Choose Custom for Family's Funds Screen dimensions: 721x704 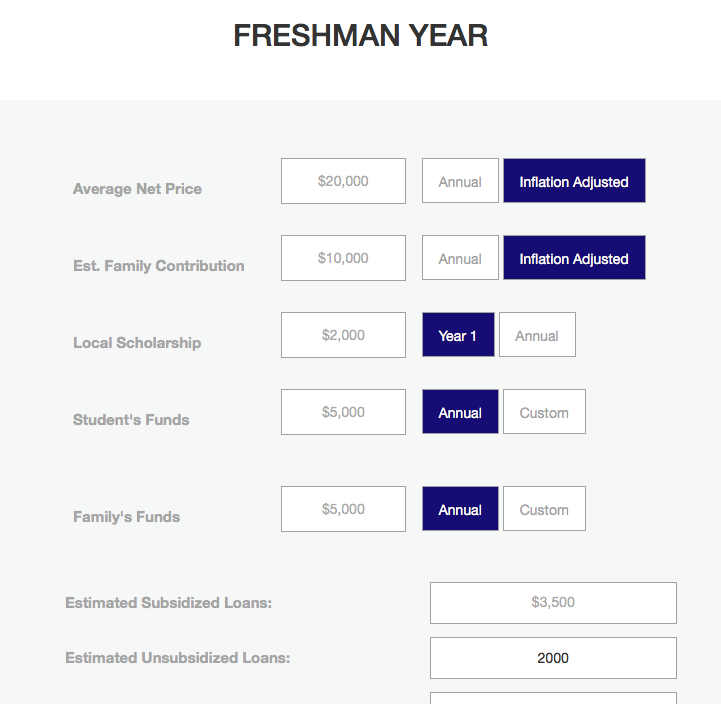(x=544, y=509)
